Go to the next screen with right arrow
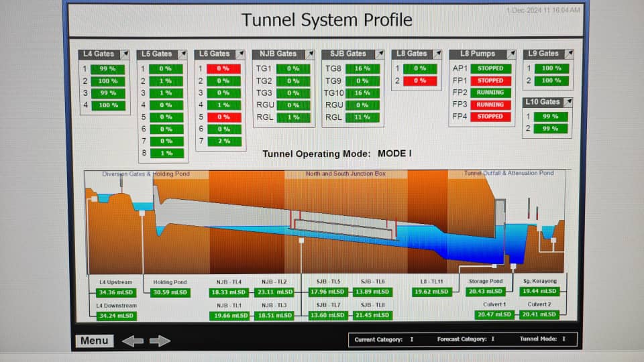 click(160, 341)
